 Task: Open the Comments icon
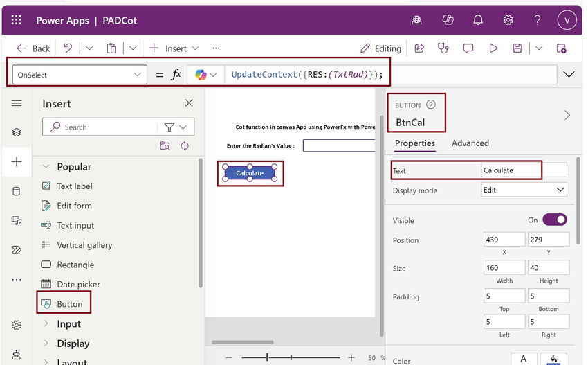pyautogui.click(x=468, y=48)
